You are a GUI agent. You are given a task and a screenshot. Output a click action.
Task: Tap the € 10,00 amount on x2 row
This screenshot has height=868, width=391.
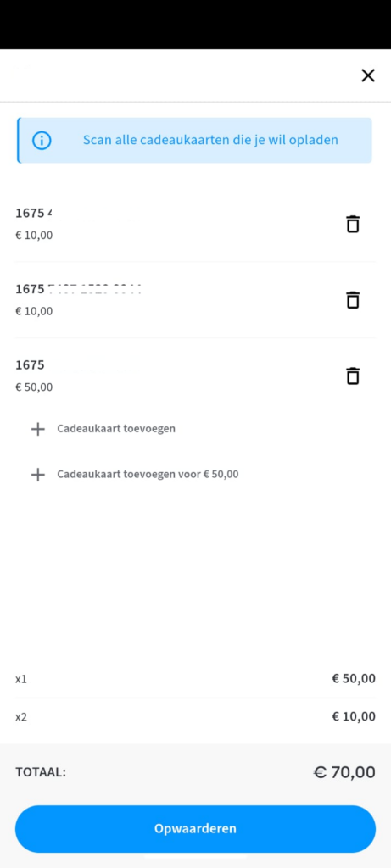354,717
